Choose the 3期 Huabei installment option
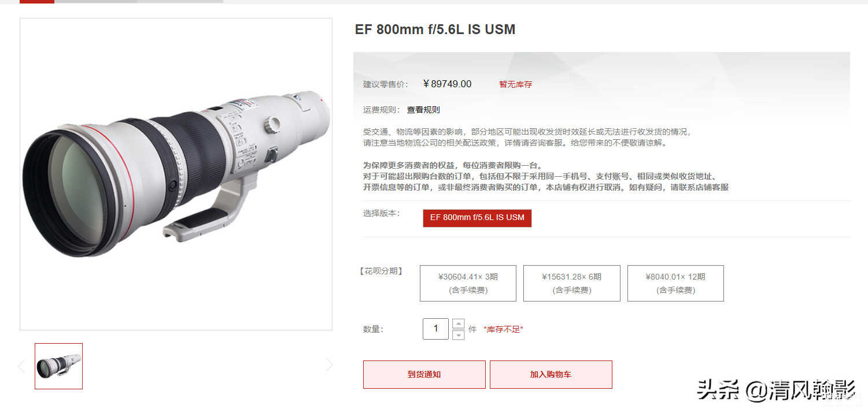The width and height of the screenshot is (868, 413). click(x=468, y=283)
